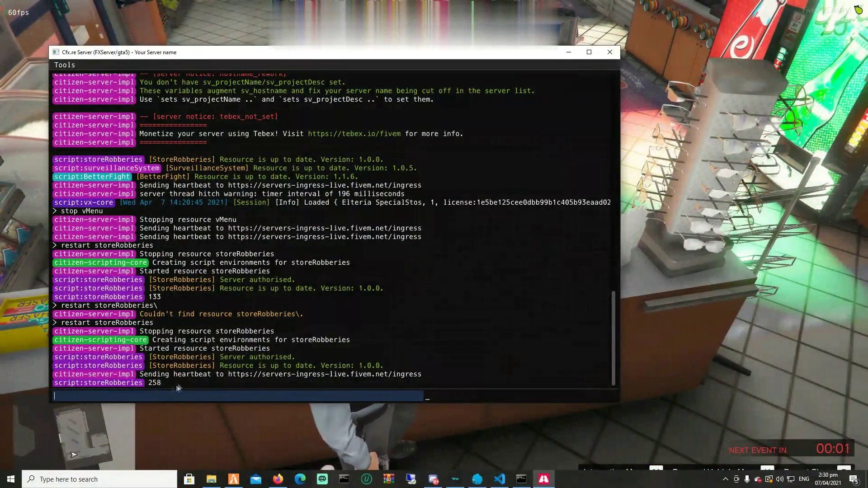Screen dimensions: 868x488
Task: Open the Mail app in taskbar
Action: pyautogui.click(x=256, y=479)
